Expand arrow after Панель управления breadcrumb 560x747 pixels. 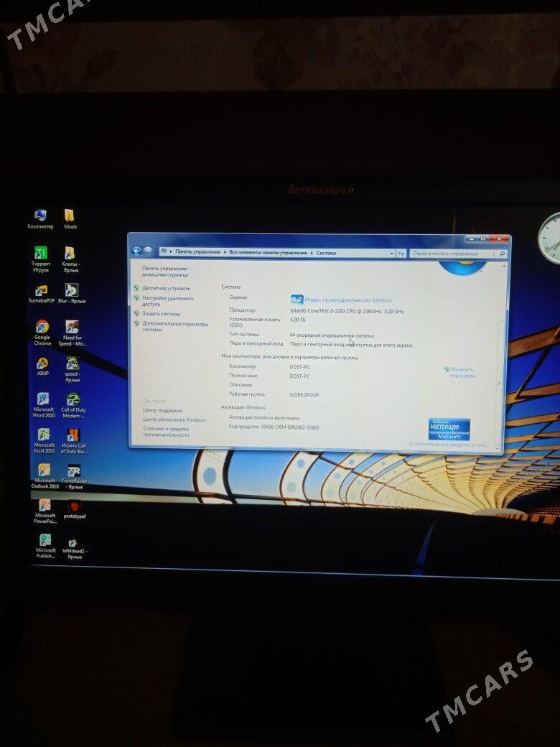[224, 253]
